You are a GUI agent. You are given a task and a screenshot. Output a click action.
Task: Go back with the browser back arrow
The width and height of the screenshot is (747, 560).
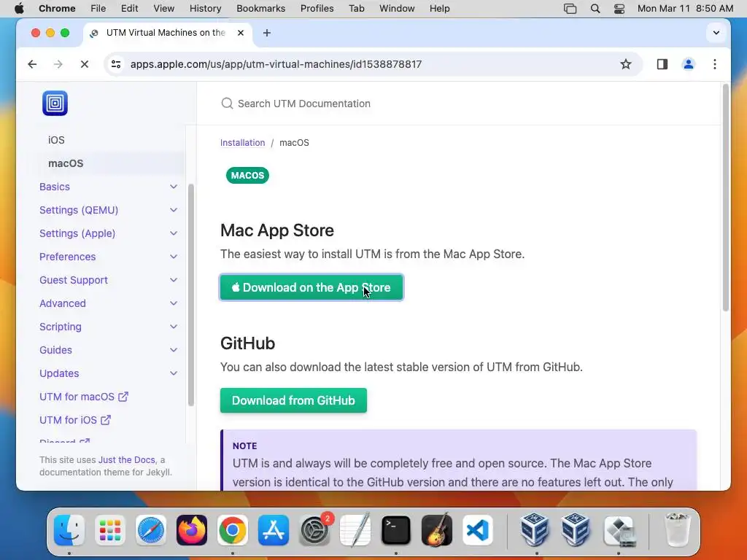pyautogui.click(x=32, y=64)
